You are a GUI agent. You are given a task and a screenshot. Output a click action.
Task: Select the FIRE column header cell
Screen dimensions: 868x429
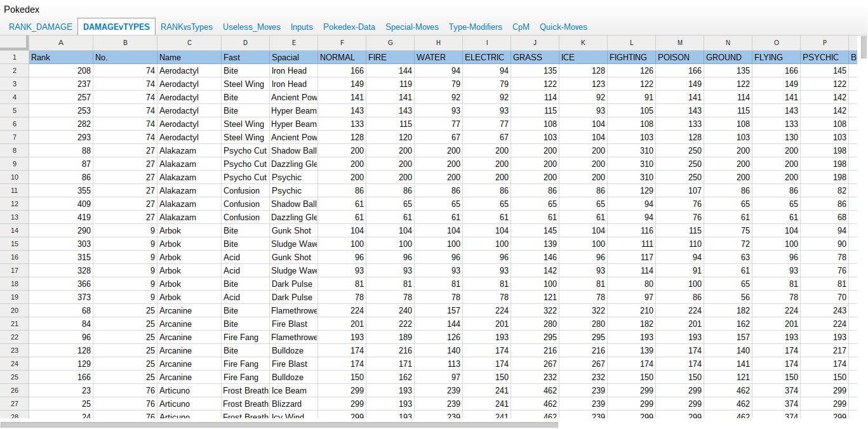pos(390,57)
